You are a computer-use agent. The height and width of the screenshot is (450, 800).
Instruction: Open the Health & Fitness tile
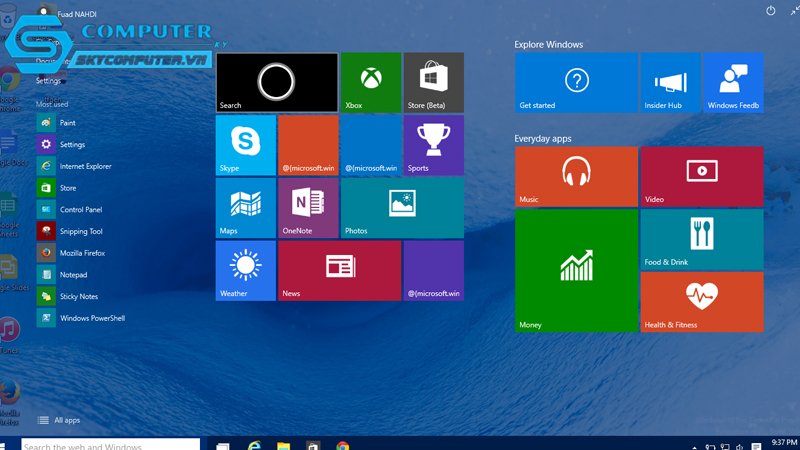702,302
